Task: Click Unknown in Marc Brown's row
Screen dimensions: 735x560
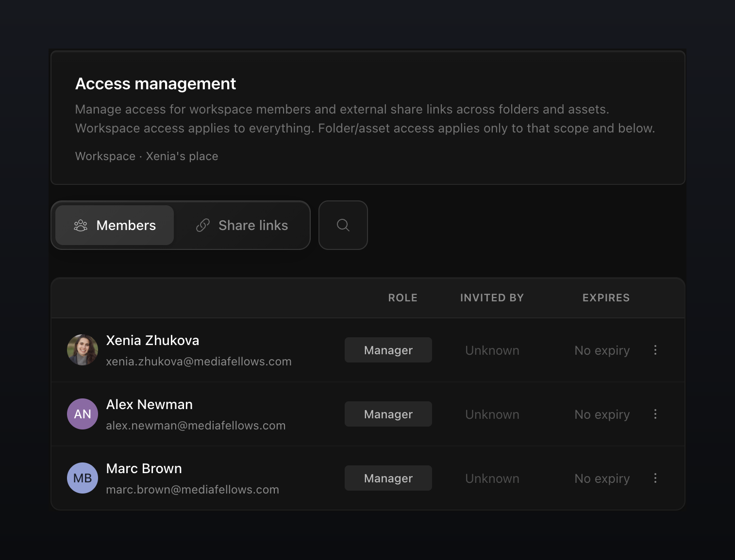Action: click(x=492, y=478)
